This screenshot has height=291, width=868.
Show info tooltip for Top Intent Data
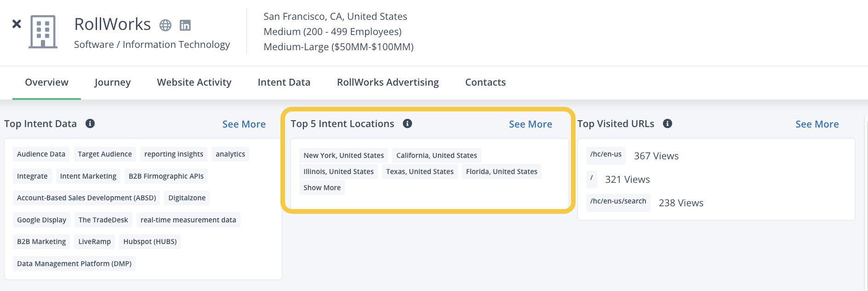[x=90, y=123]
